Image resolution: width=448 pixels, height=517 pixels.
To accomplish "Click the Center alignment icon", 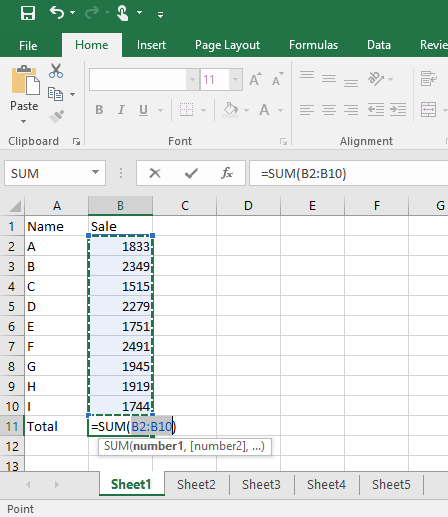I will pyautogui.click(x=329, y=110).
